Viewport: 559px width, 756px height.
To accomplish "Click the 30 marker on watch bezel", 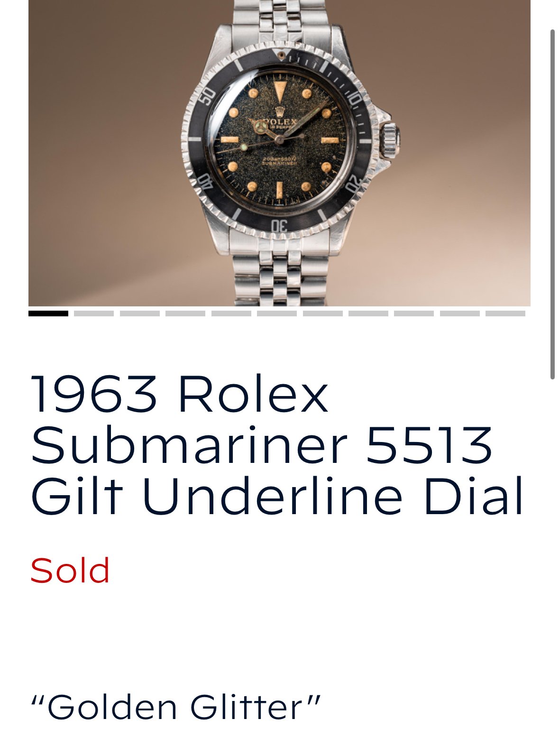I will click(x=279, y=225).
